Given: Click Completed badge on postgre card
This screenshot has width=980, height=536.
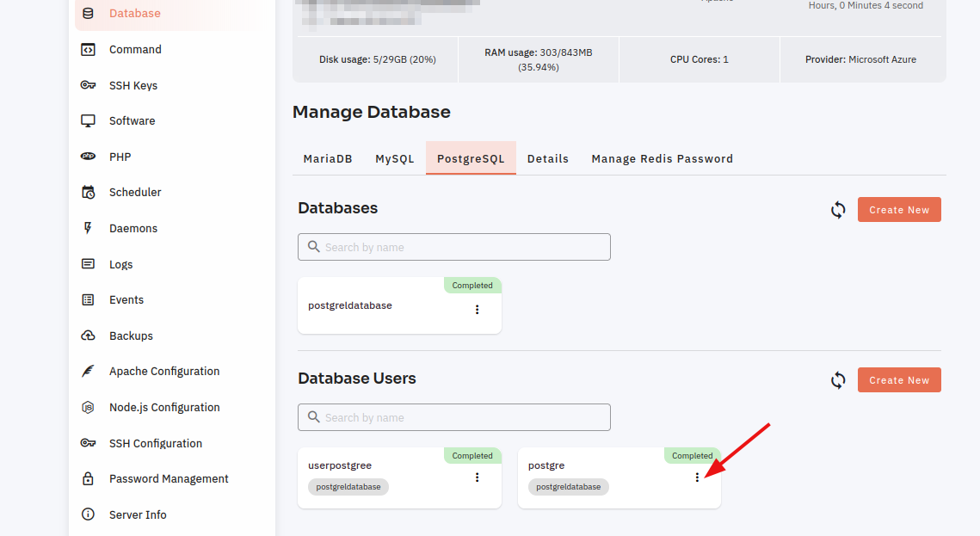Looking at the screenshot, I should click(x=693, y=456).
